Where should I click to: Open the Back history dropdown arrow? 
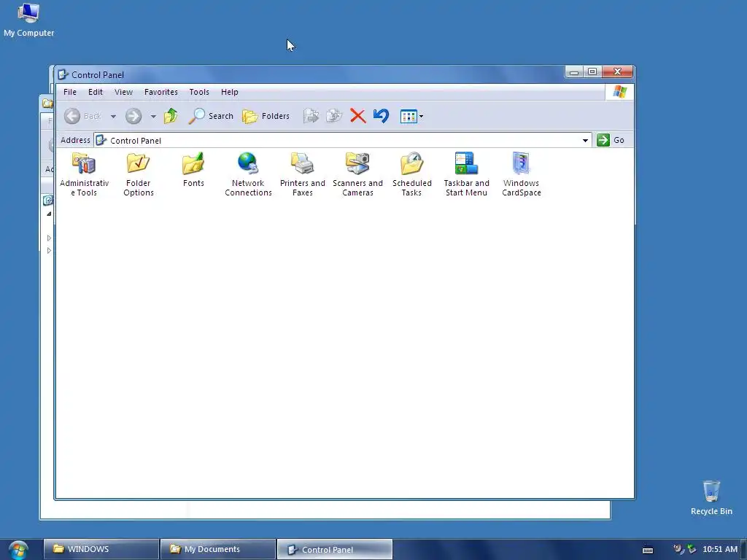(x=113, y=116)
